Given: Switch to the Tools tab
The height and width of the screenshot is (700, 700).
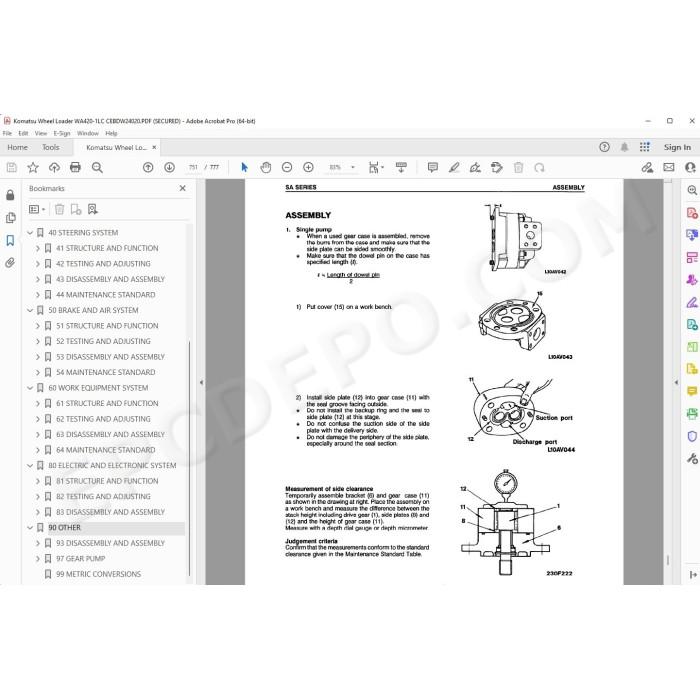Looking at the screenshot, I should pos(50,147).
